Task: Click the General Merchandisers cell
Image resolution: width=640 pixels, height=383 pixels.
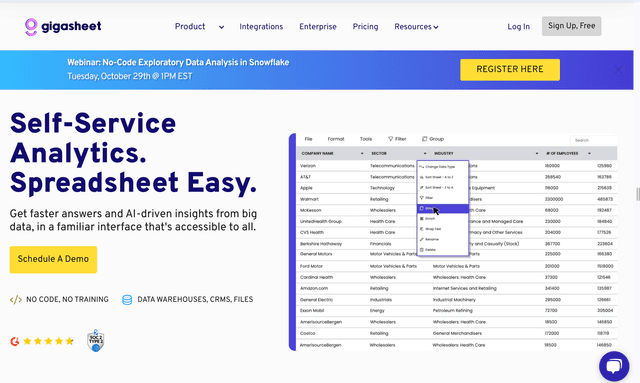Action: pos(457,334)
